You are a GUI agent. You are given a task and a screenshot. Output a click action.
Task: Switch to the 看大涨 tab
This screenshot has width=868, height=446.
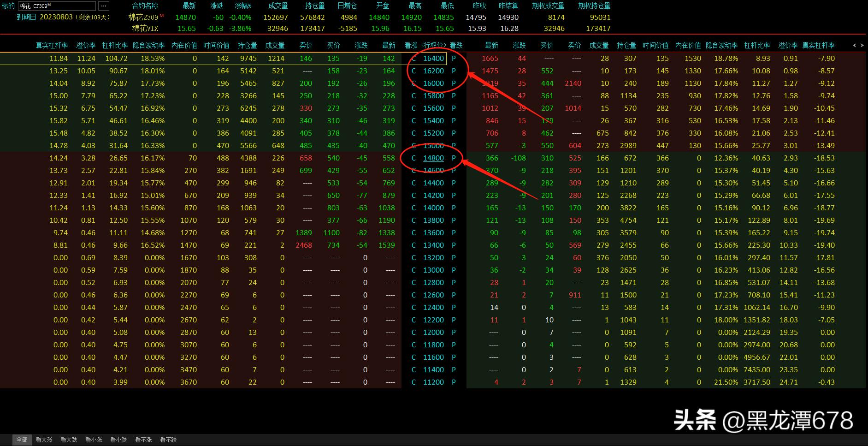click(44, 440)
